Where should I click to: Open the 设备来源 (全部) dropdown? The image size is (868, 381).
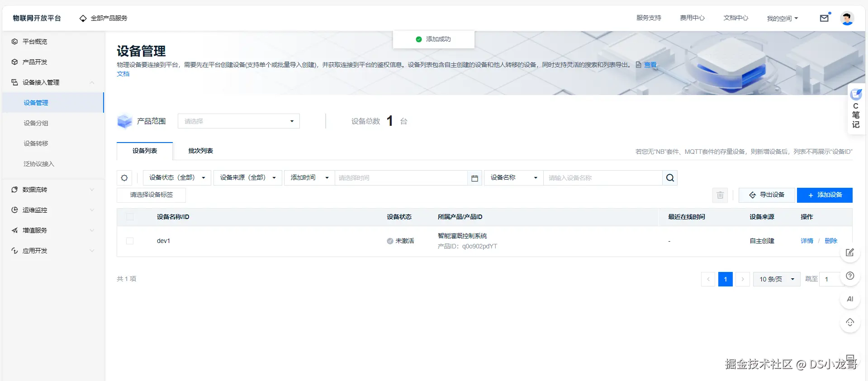(248, 178)
